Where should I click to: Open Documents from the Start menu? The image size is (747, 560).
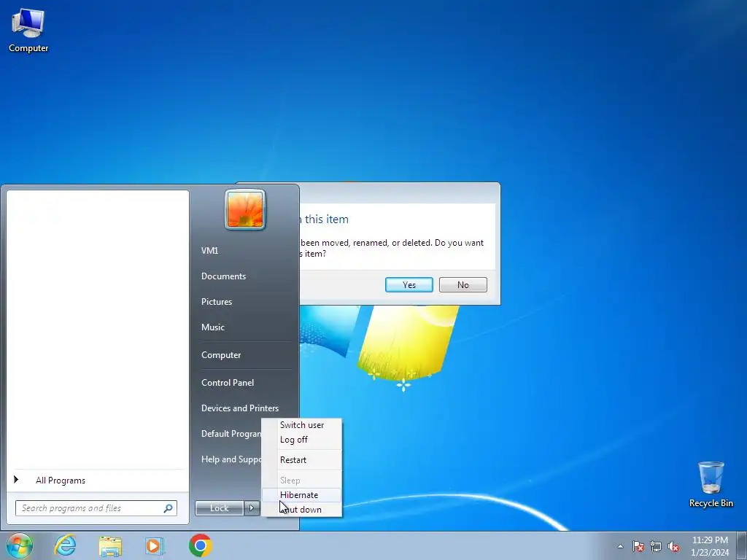[x=223, y=276]
